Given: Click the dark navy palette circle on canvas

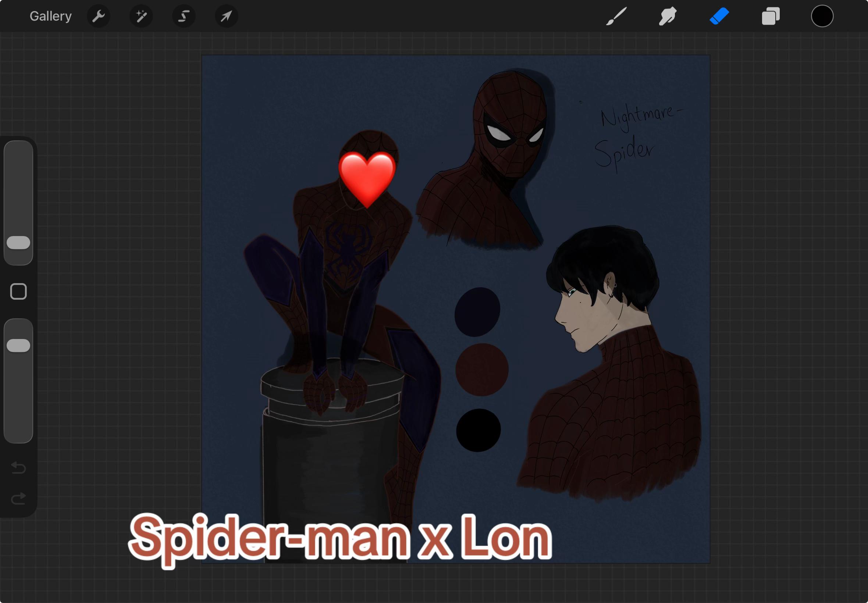Looking at the screenshot, I should coord(477,312).
